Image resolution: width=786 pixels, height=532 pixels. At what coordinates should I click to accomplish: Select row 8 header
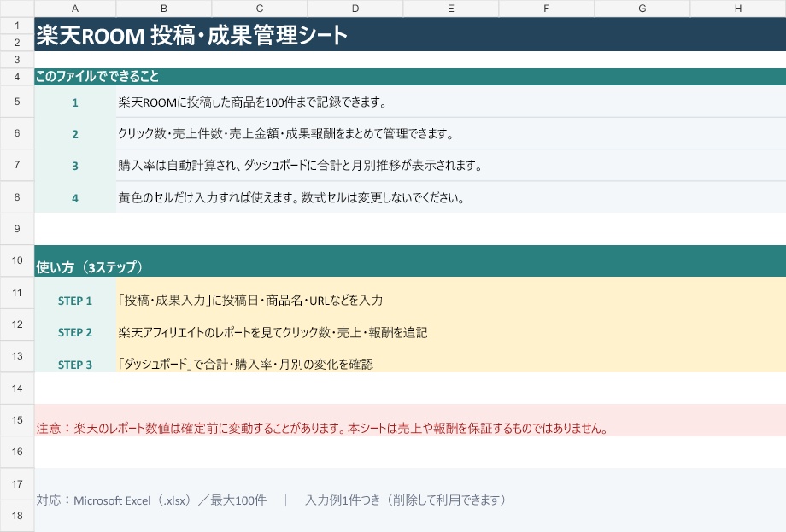(17, 197)
